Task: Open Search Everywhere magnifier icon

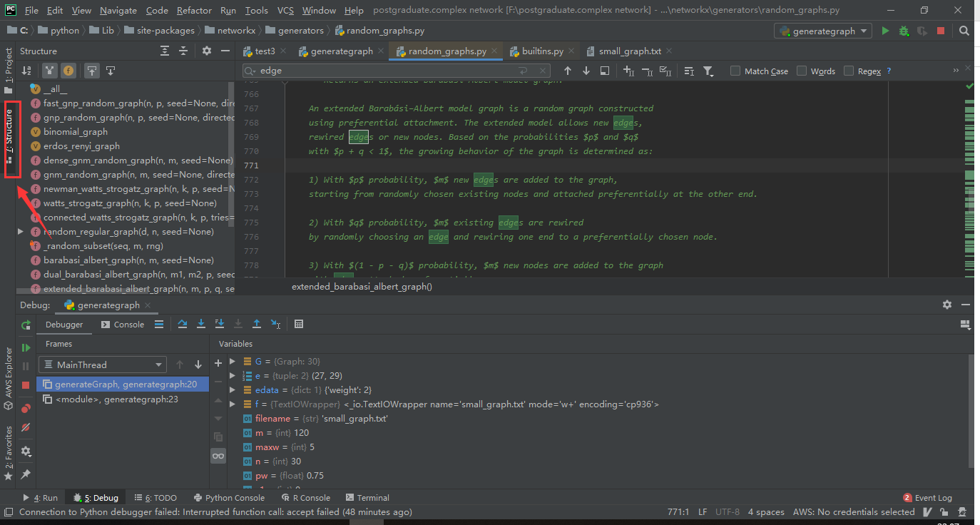Action: tap(964, 31)
